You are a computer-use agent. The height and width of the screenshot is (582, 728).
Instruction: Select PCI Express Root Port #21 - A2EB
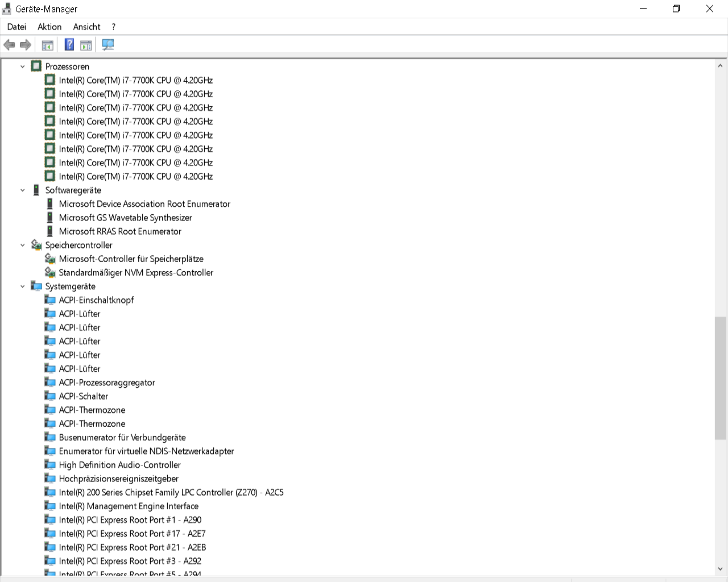pos(133,547)
